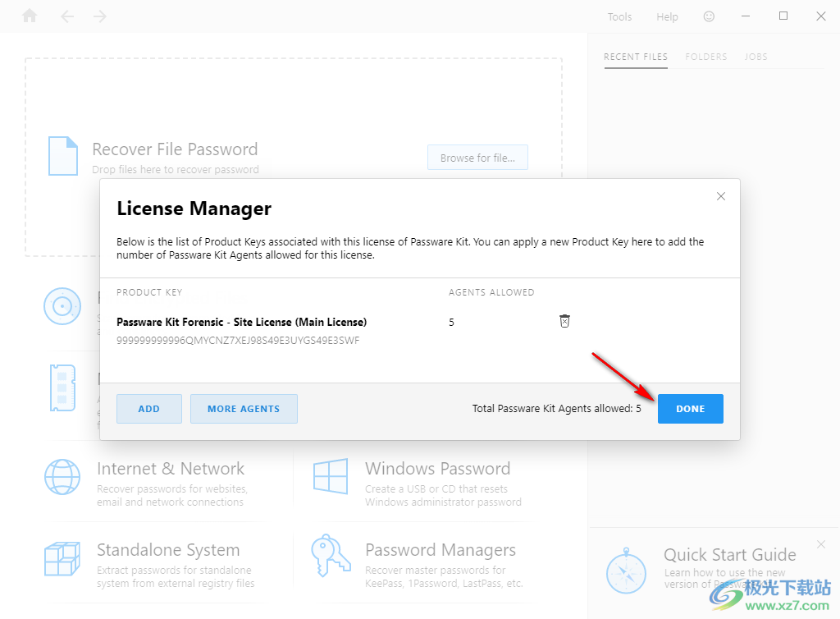The image size is (840, 619).
Task: Select the memory chip icon
Action: coord(62,388)
